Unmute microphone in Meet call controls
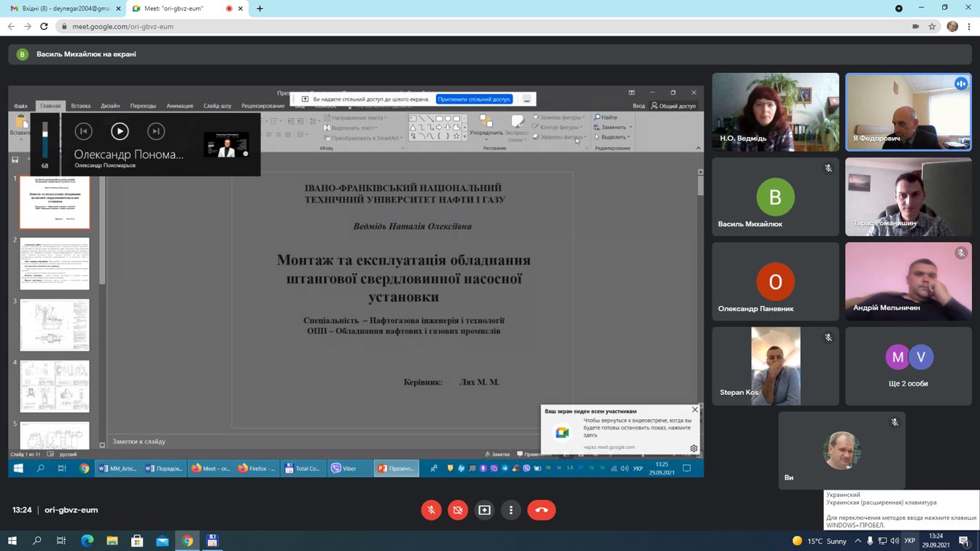This screenshot has height=551, width=980. click(x=431, y=510)
